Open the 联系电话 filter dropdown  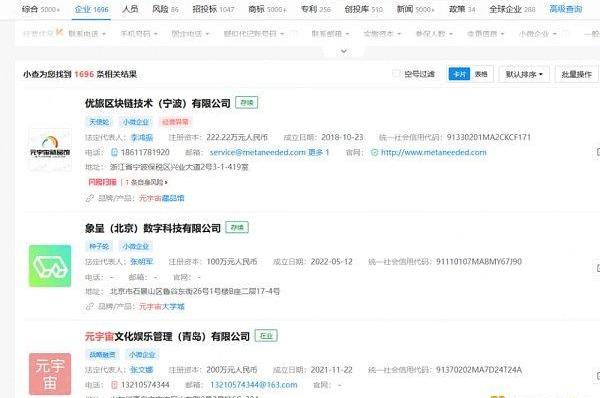pyautogui.click(x=87, y=34)
